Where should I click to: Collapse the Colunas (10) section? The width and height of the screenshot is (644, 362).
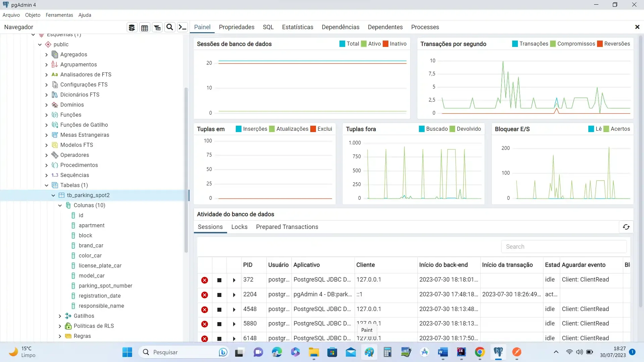pos(60,205)
